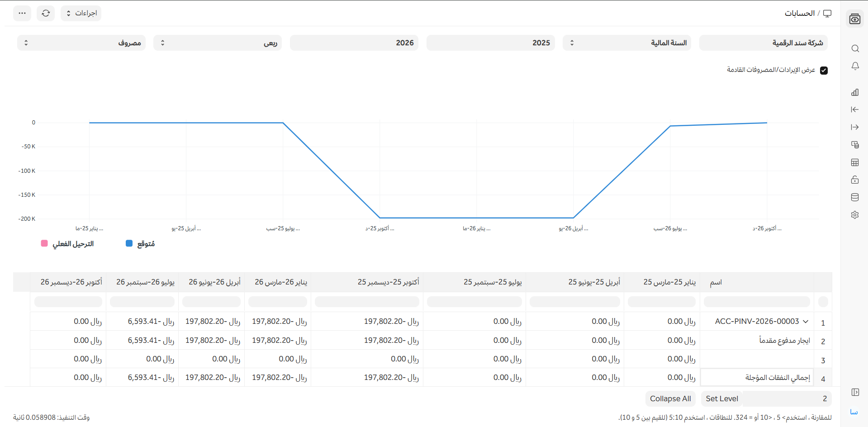Click the Collapse All button
The width and height of the screenshot is (868, 427).
click(x=670, y=399)
